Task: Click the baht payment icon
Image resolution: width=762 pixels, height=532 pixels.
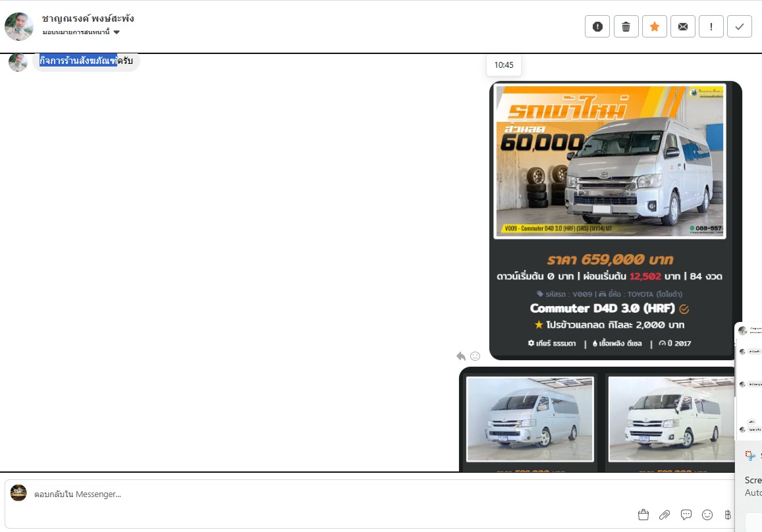Action: click(x=728, y=514)
